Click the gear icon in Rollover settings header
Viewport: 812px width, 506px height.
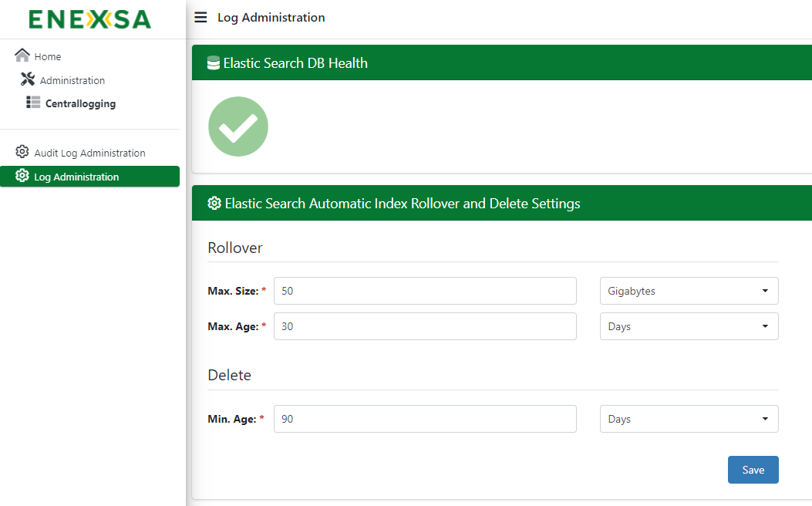[214, 203]
